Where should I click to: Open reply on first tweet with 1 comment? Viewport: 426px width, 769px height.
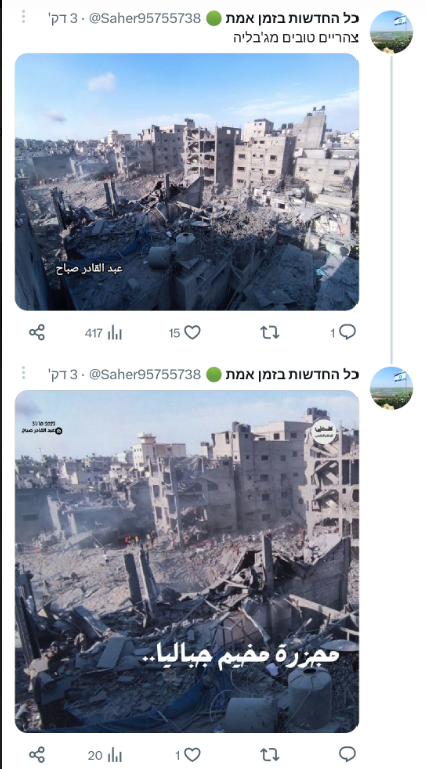343,333
